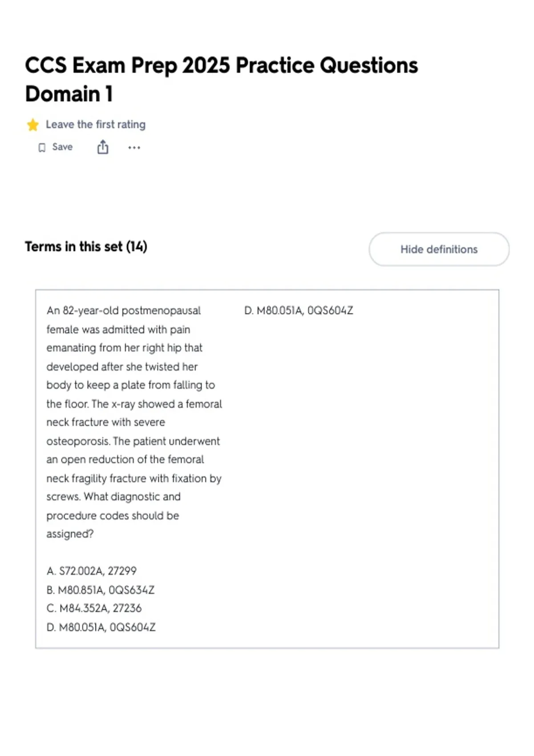The image size is (534, 756).
Task: Click answer option C. M84.352A, 27236
Action: click(x=94, y=608)
